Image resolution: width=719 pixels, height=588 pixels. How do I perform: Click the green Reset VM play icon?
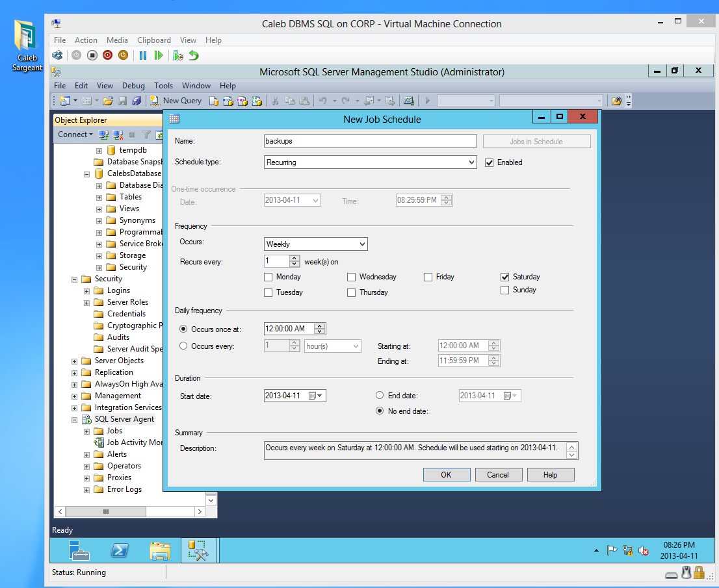159,55
